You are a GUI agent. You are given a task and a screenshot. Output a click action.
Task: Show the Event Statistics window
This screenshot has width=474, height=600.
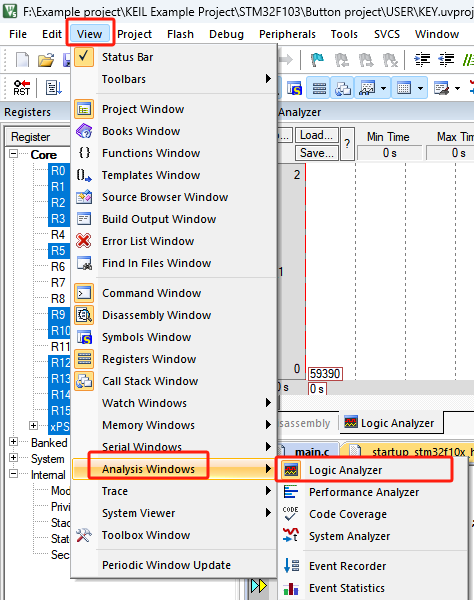pyautogui.click(x=347, y=588)
